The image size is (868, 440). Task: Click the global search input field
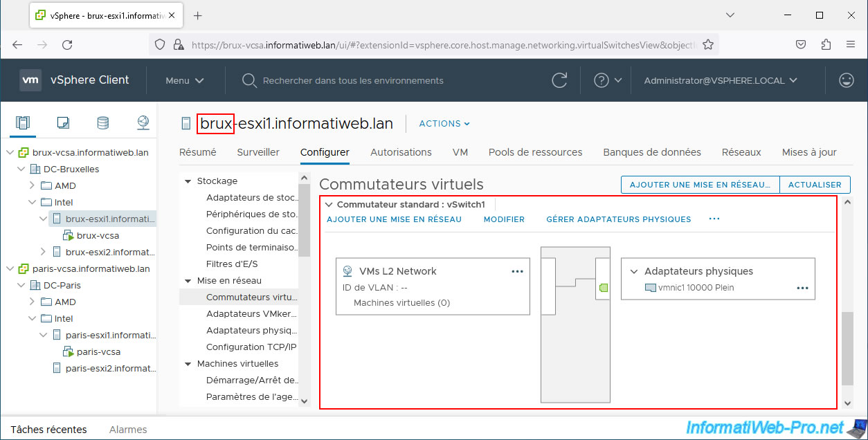[x=353, y=80]
